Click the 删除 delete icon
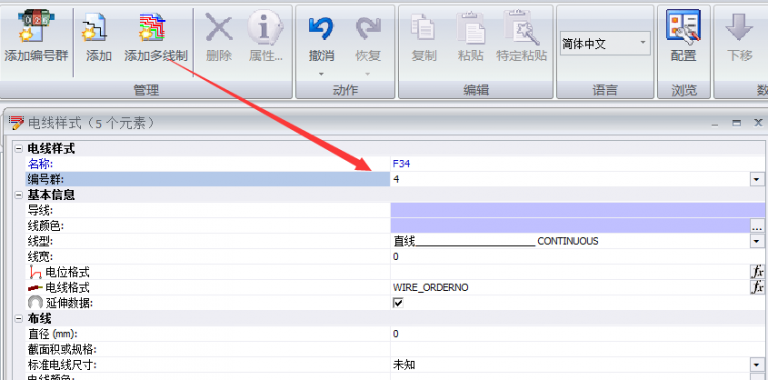 point(219,27)
